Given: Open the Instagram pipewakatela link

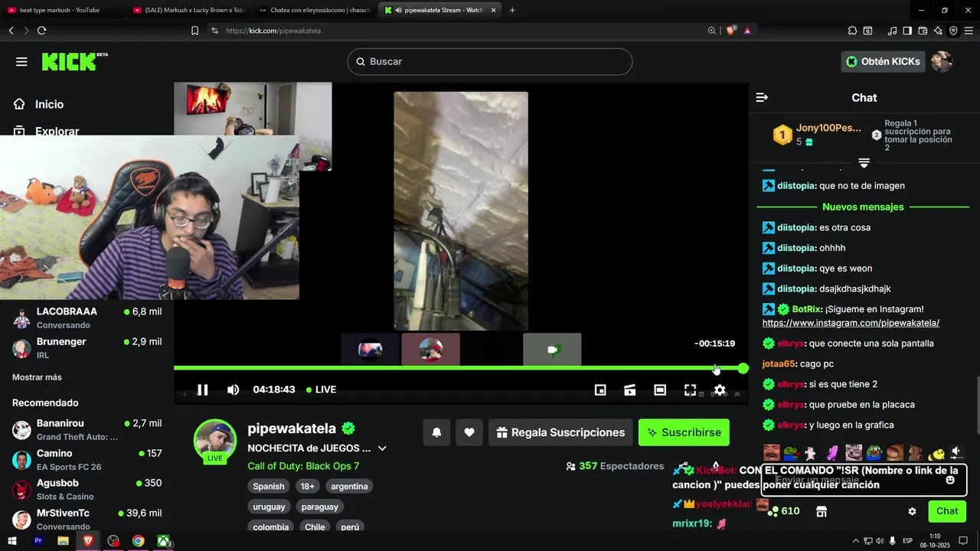Looking at the screenshot, I should click(851, 323).
